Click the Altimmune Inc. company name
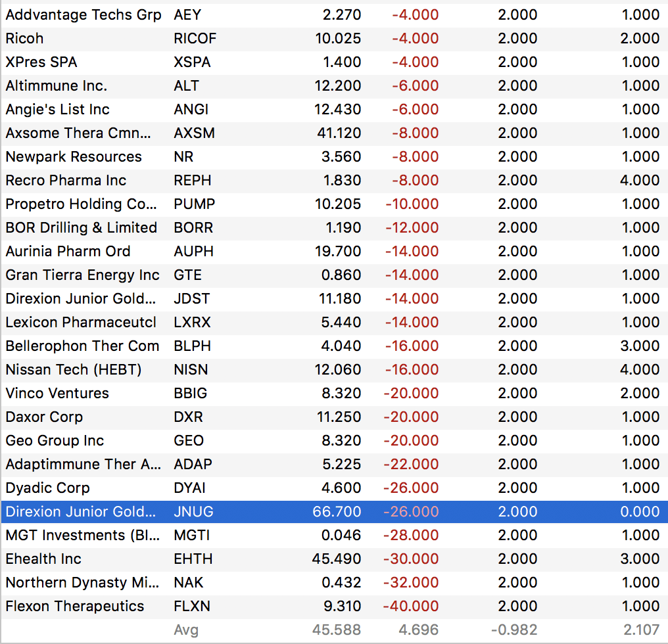The height and width of the screenshot is (644, 668). [57, 86]
